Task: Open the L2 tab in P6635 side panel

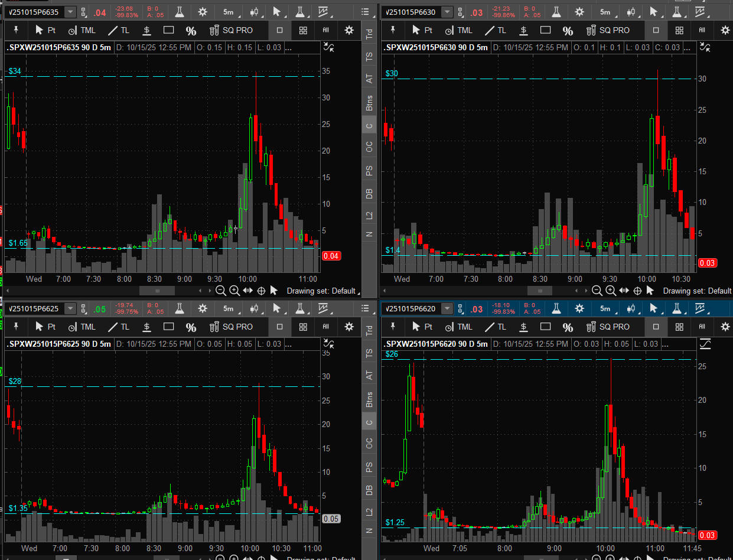Action: 370,216
